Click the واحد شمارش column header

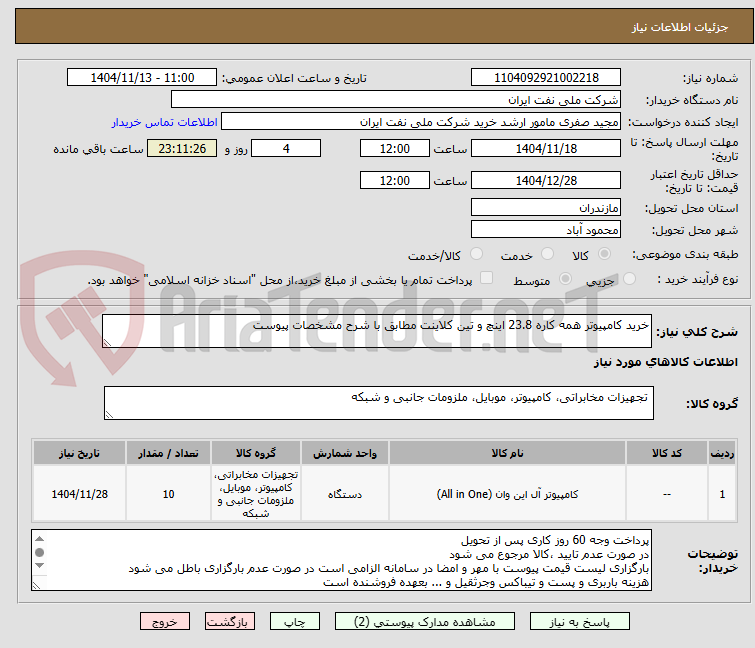(x=345, y=453)
